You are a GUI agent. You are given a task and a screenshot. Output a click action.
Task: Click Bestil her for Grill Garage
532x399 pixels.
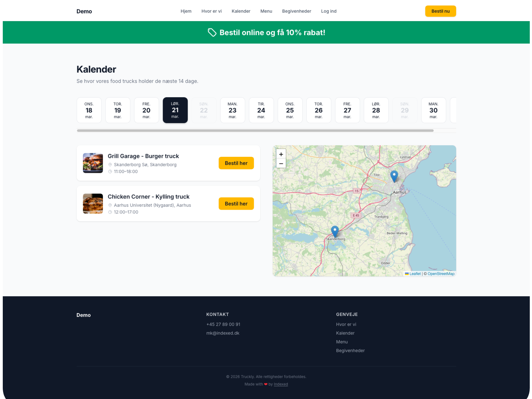pos(236,163)
